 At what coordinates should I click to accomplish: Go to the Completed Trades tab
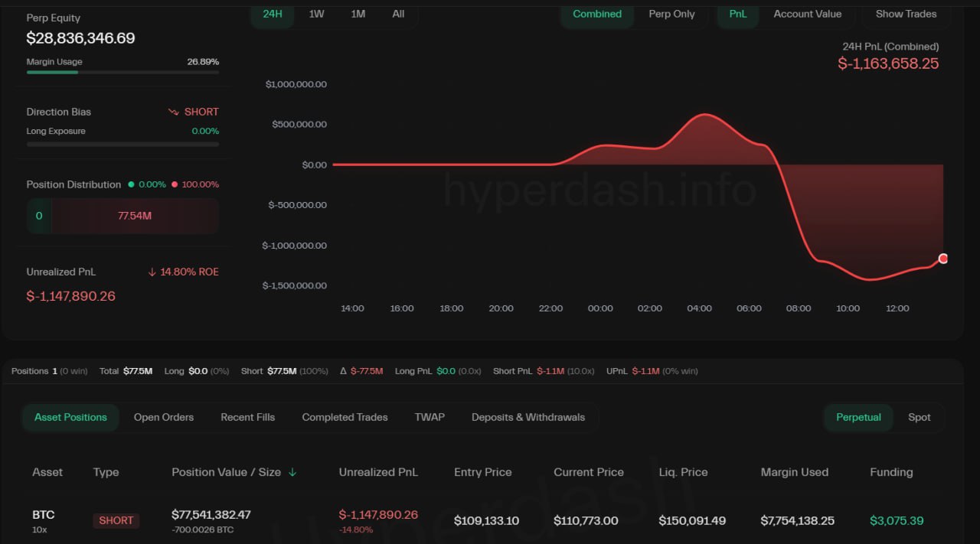tap(345, 417)
